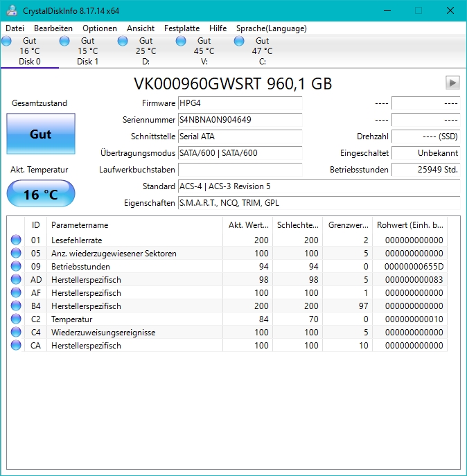467x476 pixels.
Task: Select the Temperatur parameter name
Action: pyautogui.click(x=71, y=319)
